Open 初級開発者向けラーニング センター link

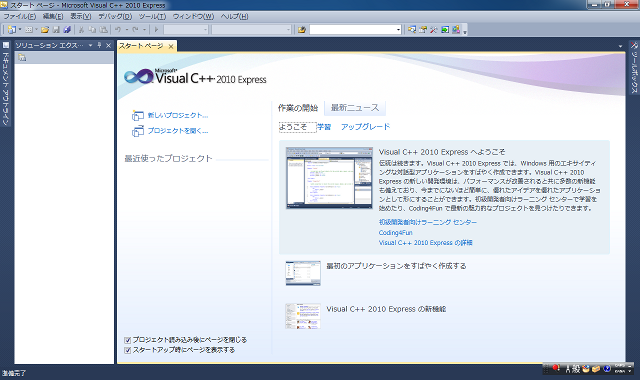coord(428,222)
